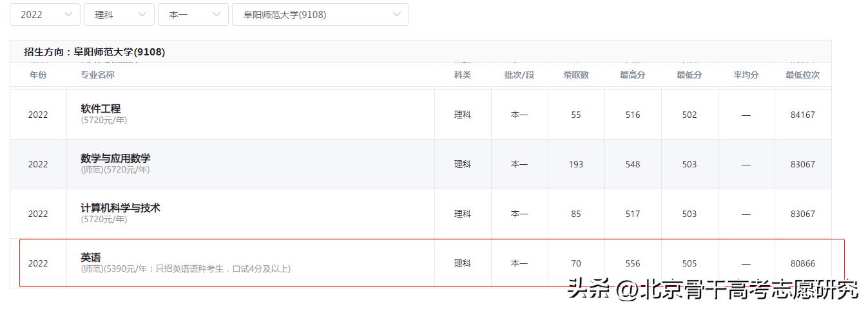
Task: Click lowest rank 84167 in 软件工程 row
Action: pos(802,115)
